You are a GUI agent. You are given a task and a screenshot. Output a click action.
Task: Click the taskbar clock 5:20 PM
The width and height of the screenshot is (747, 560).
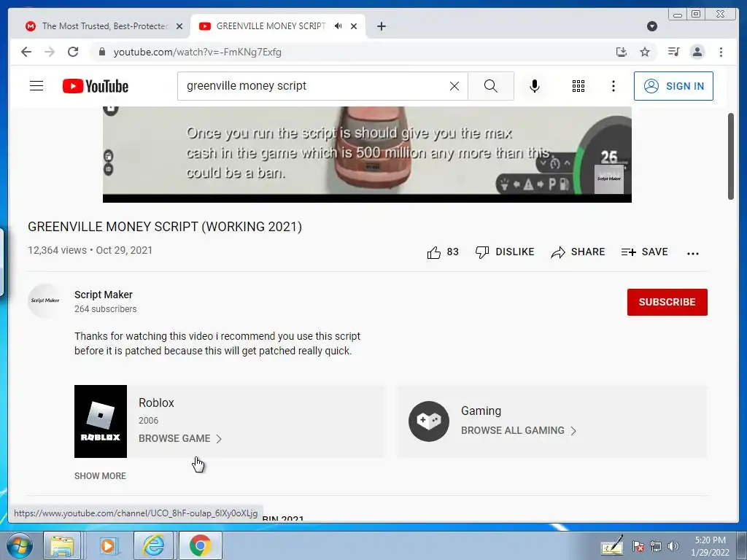click(x=710, y=546)
